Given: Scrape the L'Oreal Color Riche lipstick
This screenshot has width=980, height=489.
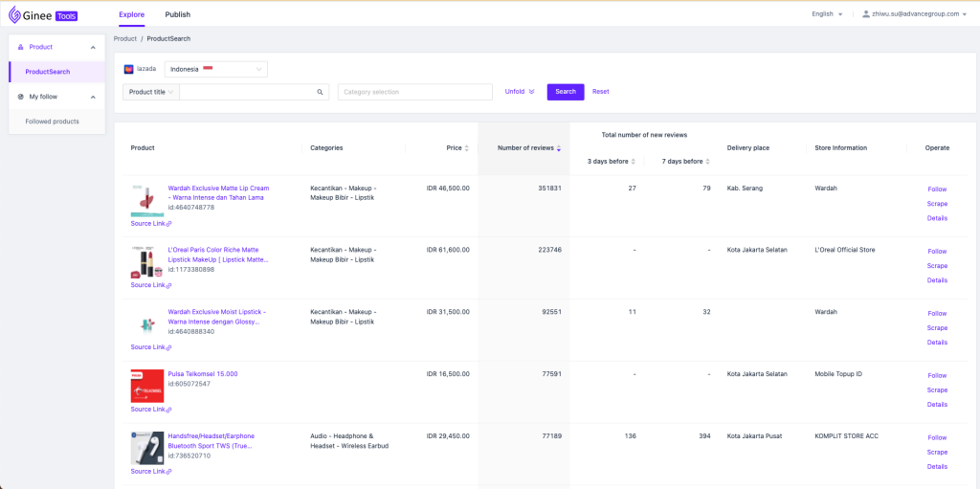Looking at the screenshot, I should coord(937,266).
